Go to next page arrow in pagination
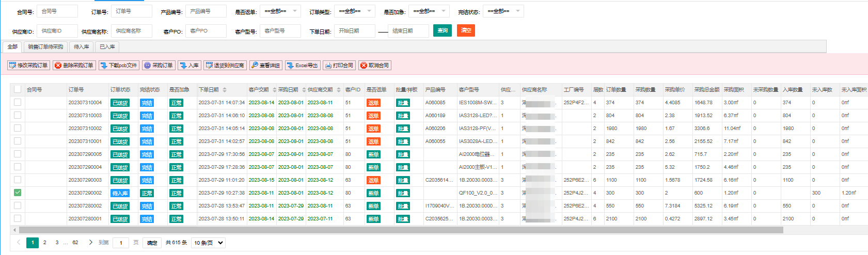Screen dimensions: 868x255 91,242
